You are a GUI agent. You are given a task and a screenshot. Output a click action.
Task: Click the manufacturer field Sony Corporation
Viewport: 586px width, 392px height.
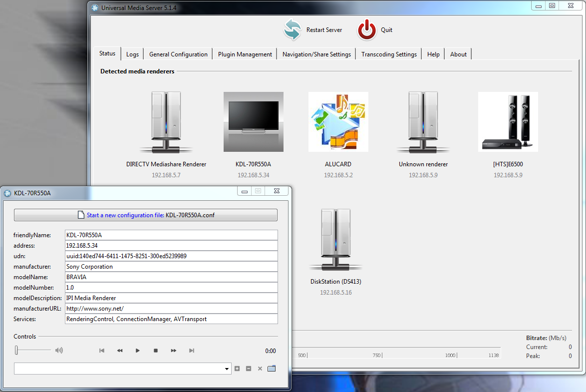tap(171, 266)
